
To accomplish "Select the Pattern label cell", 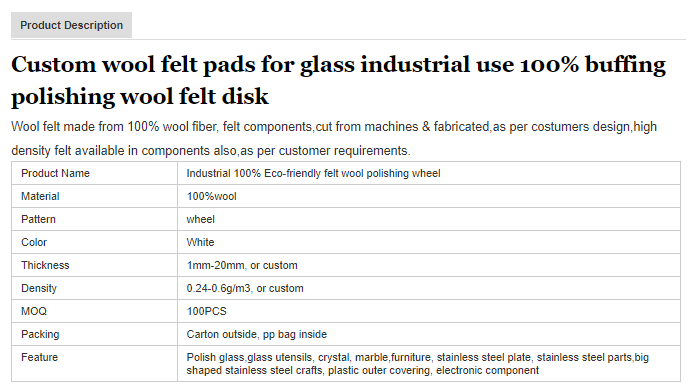I will click(x=94, y=219).
